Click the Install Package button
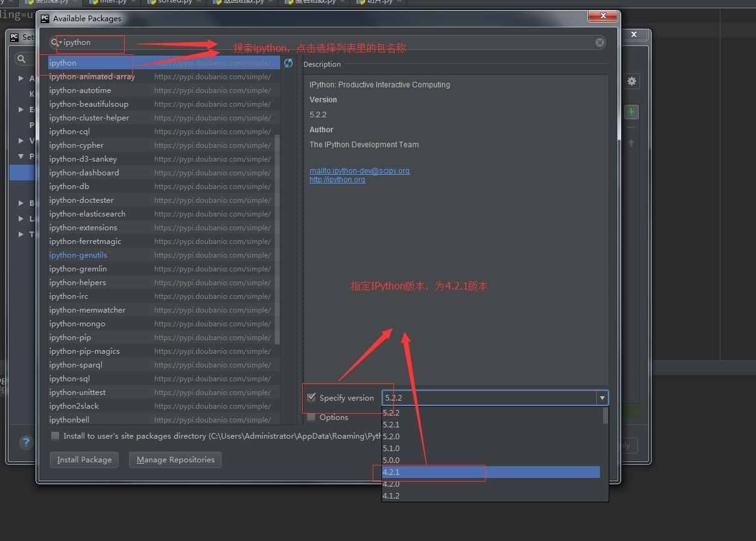 84,460
